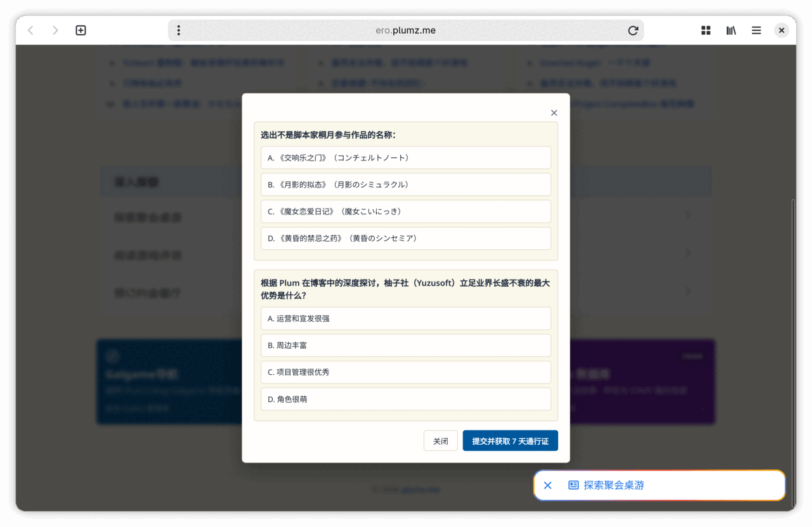
Task: Reload the ero.plumz.me page
Action: point(632,30)
